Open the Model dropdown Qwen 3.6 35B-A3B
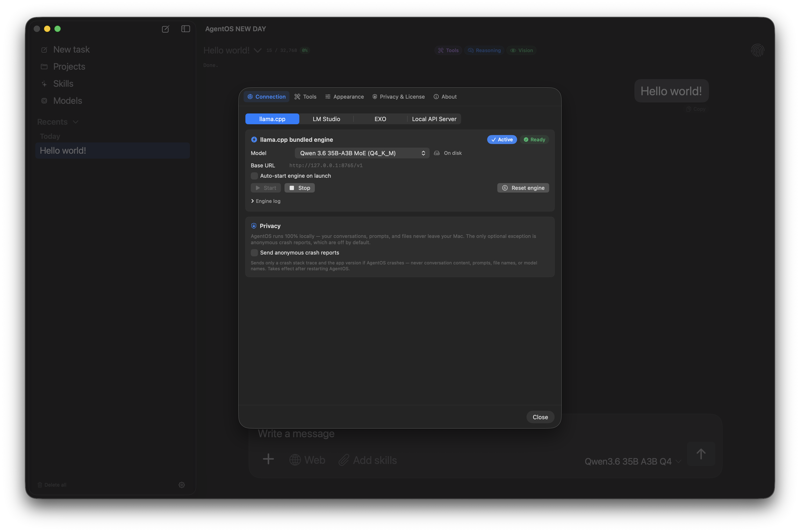Viewport: 800px width, 532px height. pos(362,153)
